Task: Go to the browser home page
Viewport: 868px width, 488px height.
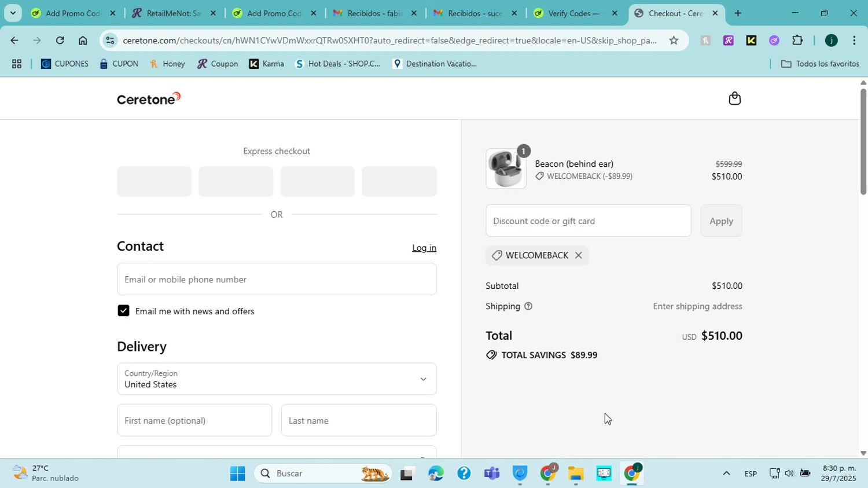Action: (83, 41)
